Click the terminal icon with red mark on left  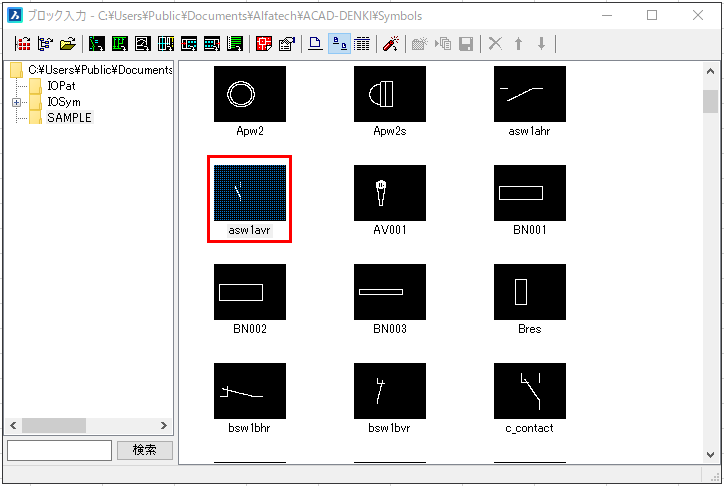pos(189,44)
